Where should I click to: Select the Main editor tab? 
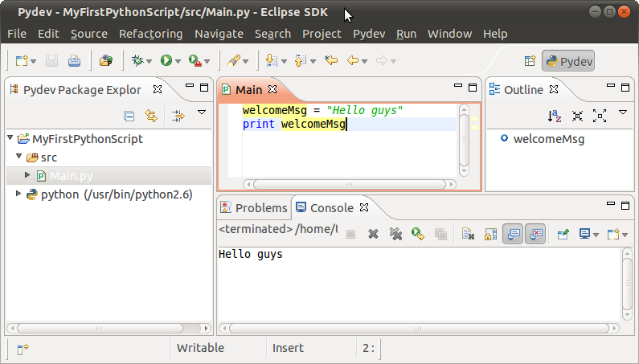[248, 90]
